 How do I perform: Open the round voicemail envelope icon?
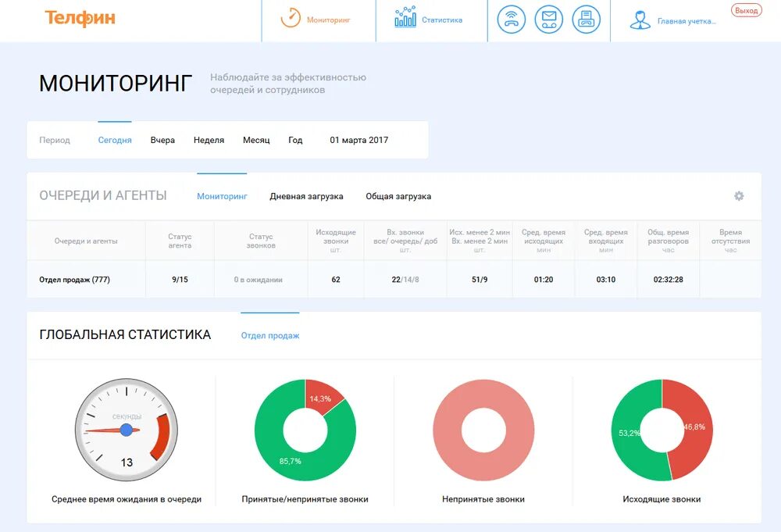(x=549, y=20)
